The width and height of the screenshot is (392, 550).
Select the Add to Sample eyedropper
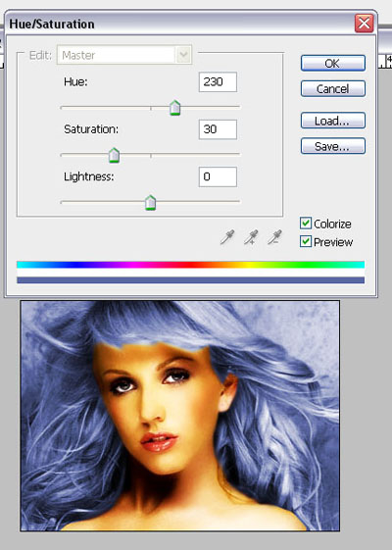pos(251,237)
